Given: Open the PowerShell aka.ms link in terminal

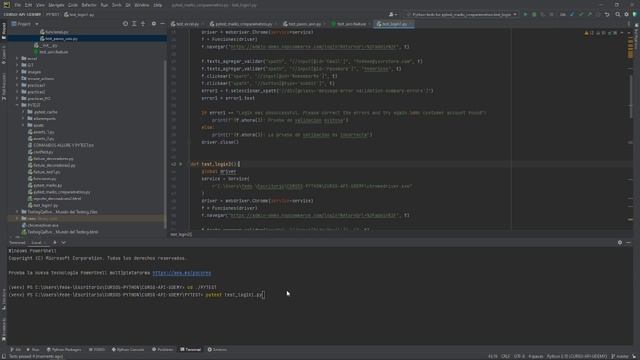Looking at the screenshot, I should 182,273.
